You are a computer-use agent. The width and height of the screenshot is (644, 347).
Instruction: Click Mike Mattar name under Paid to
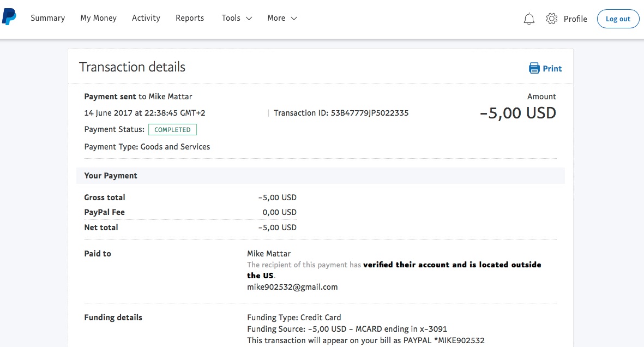269,254
